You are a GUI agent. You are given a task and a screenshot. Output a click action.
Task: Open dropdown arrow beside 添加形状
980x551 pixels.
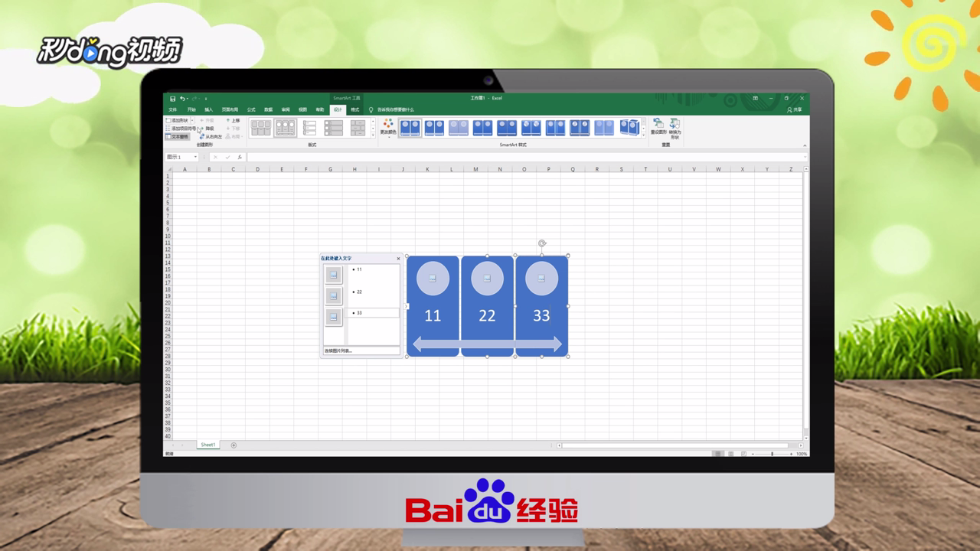pos(192,120)
